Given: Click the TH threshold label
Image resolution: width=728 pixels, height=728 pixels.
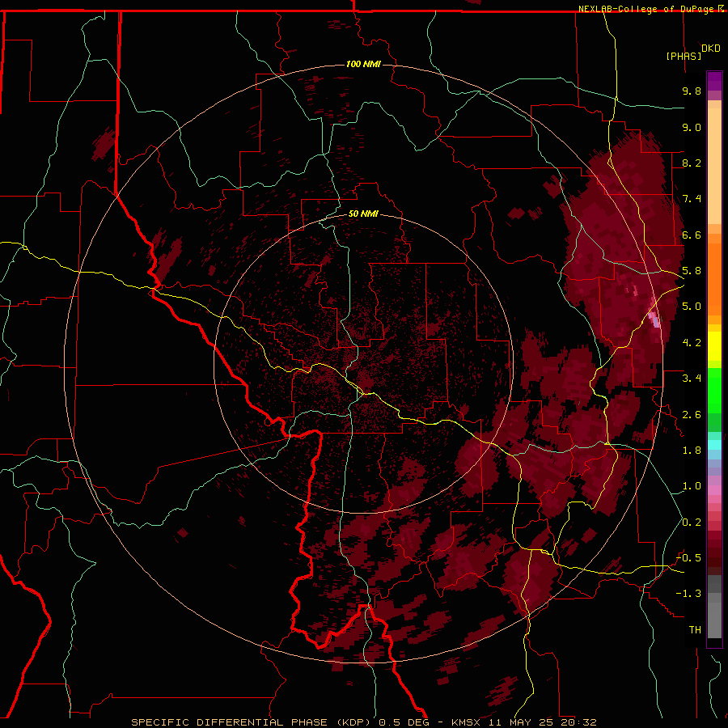Looking at the screenshot, I should [x=695, y=630].
